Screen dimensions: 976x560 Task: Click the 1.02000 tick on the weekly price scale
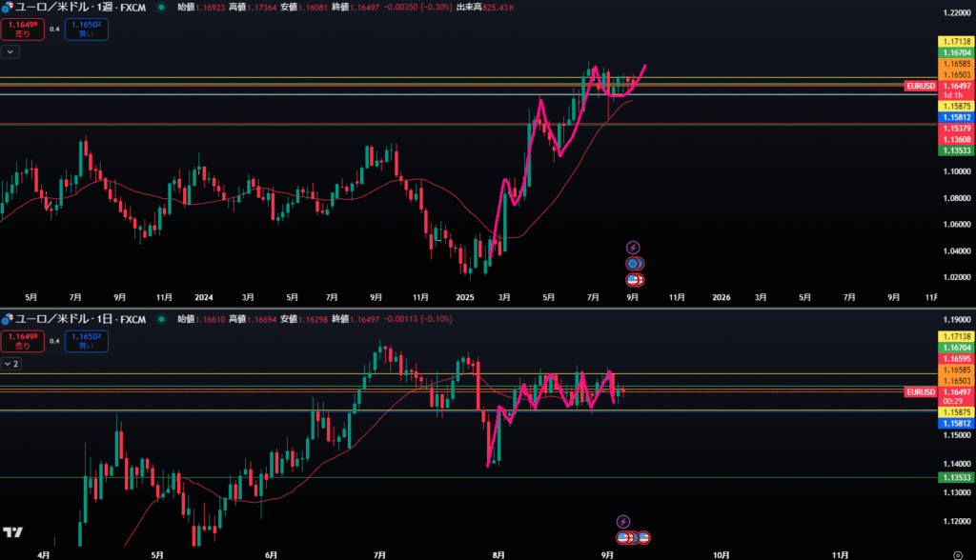(957, 277)
